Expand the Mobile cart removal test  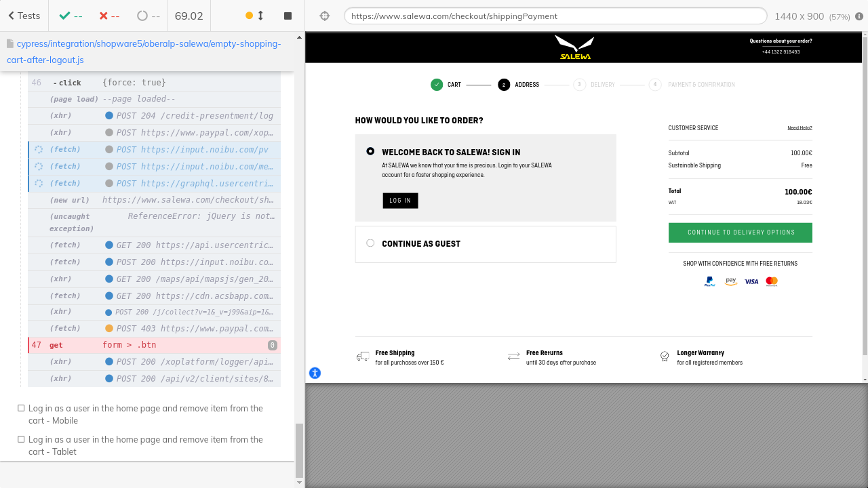pos(145,414)
